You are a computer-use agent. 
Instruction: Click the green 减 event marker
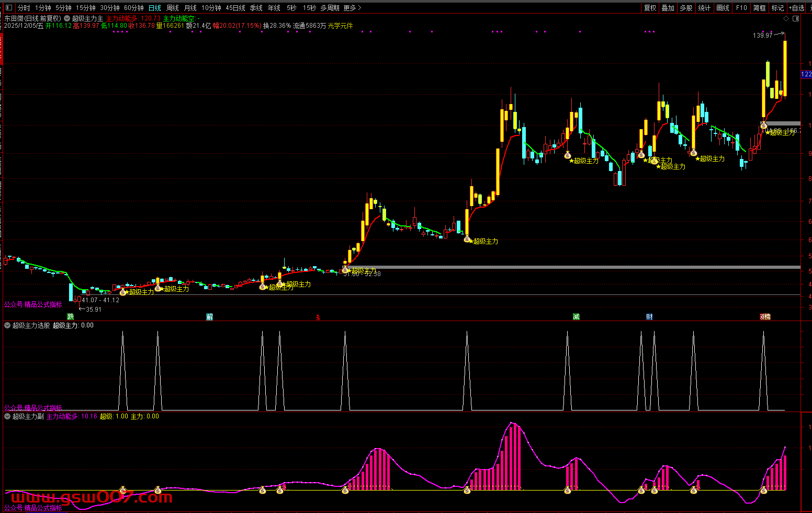576,317
